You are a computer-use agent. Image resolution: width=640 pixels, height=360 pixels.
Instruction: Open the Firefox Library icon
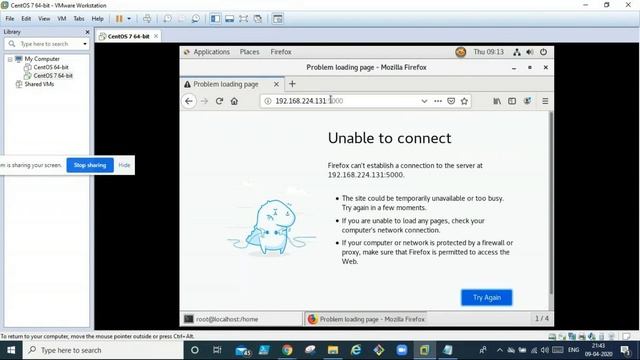497,101
